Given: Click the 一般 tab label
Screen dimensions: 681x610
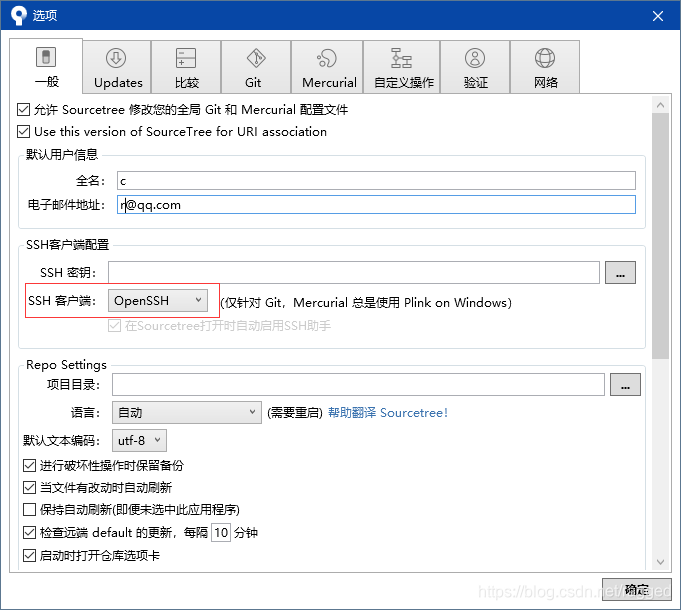Looking at the screenshot, I should [47, 82].
